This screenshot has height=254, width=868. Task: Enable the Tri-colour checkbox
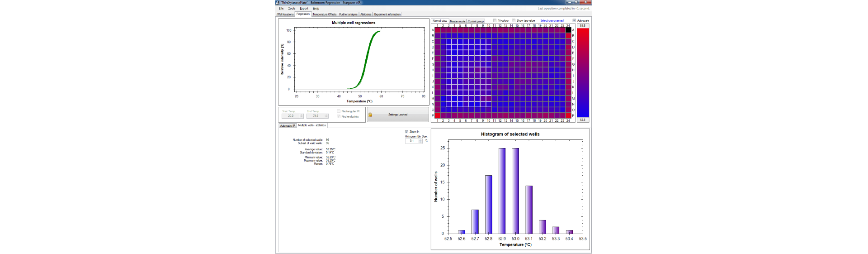pyautogui.click(x=495, y=21)
